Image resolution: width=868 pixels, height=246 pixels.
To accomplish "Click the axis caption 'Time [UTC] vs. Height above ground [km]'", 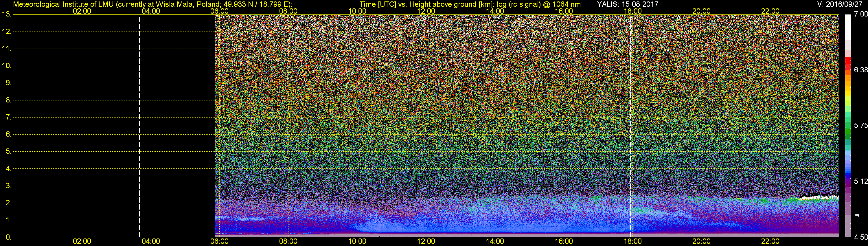I will (x=426, y=4).
